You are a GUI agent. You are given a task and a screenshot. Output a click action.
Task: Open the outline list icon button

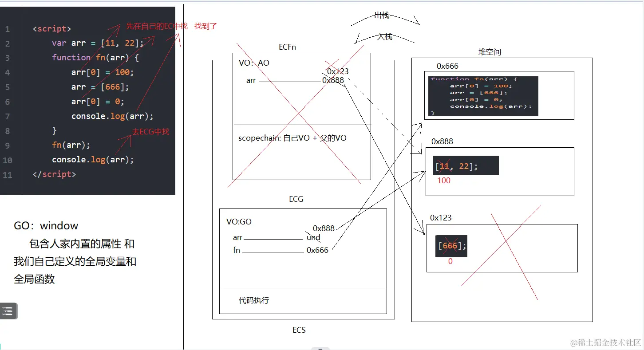click(9, 311)
